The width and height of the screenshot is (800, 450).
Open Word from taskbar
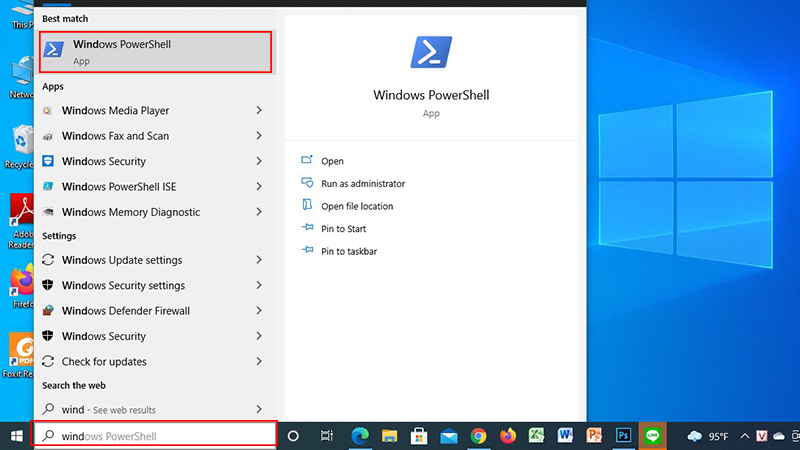pyautogui.click(x=565, y=435)
